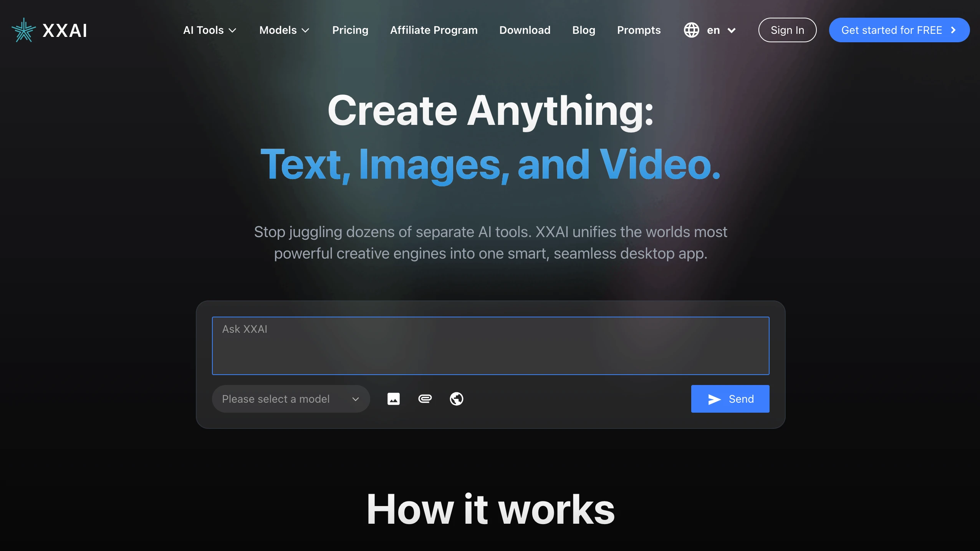The height and width of the screenshot is (551, 980).
Task: Click the XXAI star logo icon
Action: click(23, 30)
